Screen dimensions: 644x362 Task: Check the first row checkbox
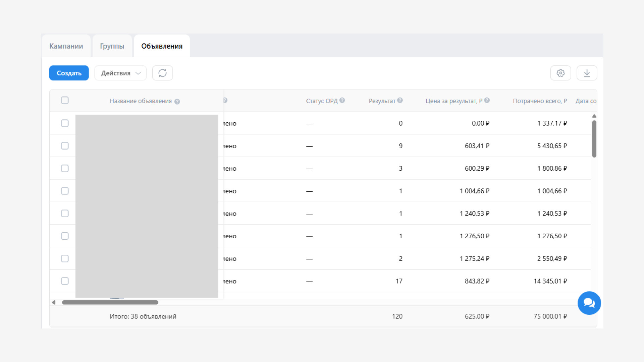coord(65,123)
